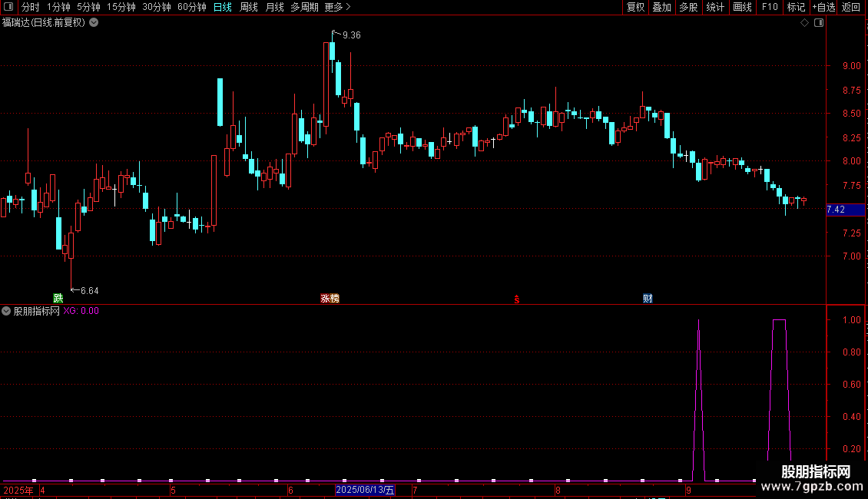This screenshot has height=499, width=868.
Task: Click the diamond marker icon above chart
Action: click(x=805, y=23)
